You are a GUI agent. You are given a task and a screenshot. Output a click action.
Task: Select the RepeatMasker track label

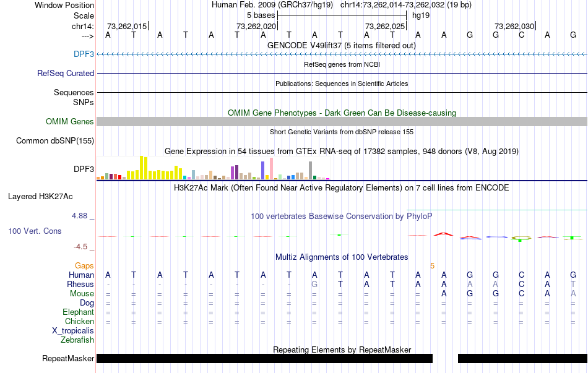tap(68, 358)
